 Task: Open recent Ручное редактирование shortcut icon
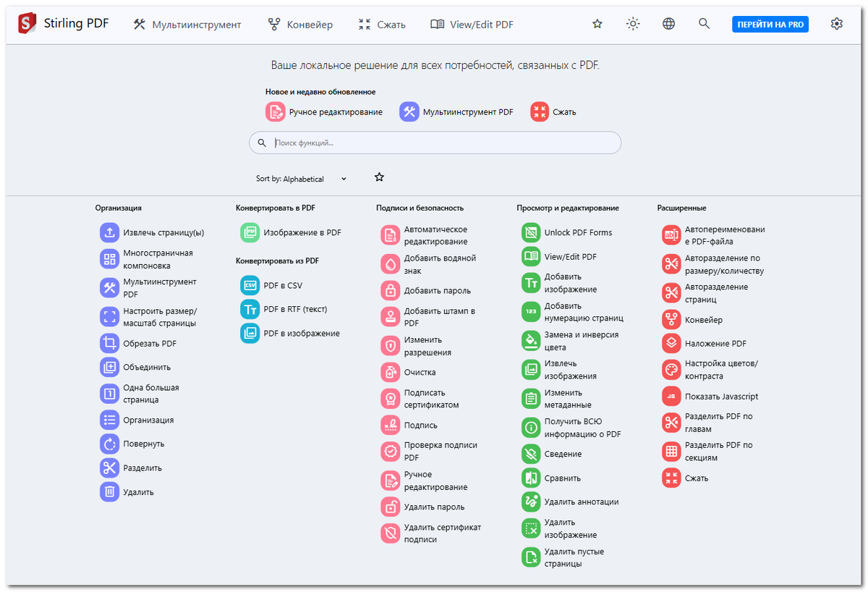(x=276, y=111)
